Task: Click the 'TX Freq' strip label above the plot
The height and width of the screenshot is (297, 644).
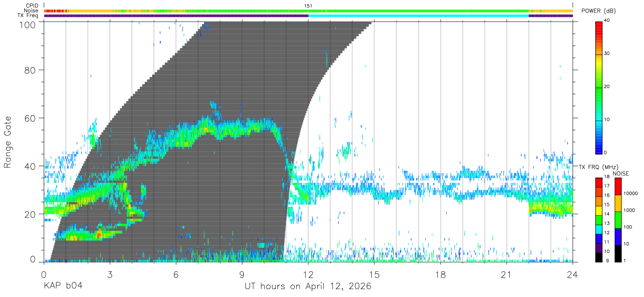Action: (x=28, y=16)
